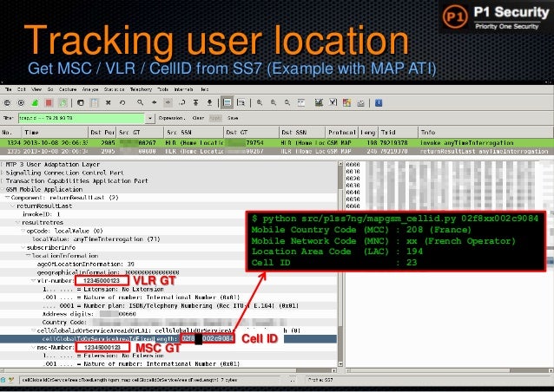
Task: Sort by the Time column header
Action: point(55,133)
